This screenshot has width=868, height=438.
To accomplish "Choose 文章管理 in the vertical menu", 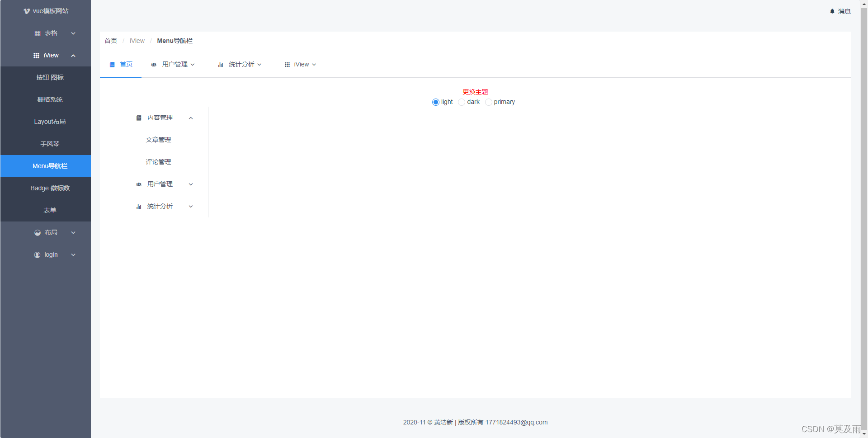I will (158, 140).
